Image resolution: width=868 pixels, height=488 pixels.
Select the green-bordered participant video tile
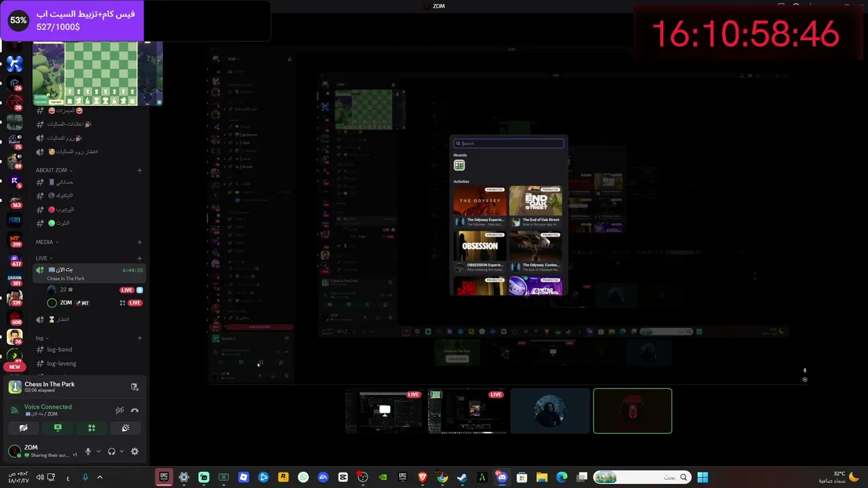(633, 411)
